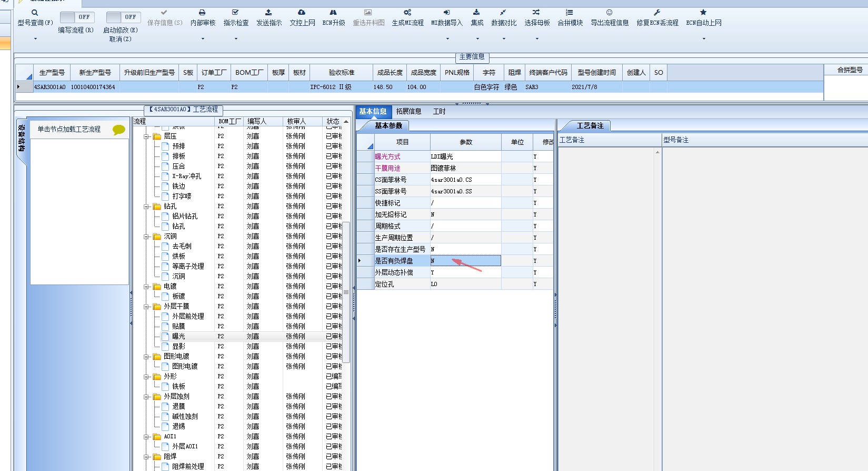Screen dimensions: 868x471
Task: Click 重选开料图 image icon
Action: coord(368,12)
